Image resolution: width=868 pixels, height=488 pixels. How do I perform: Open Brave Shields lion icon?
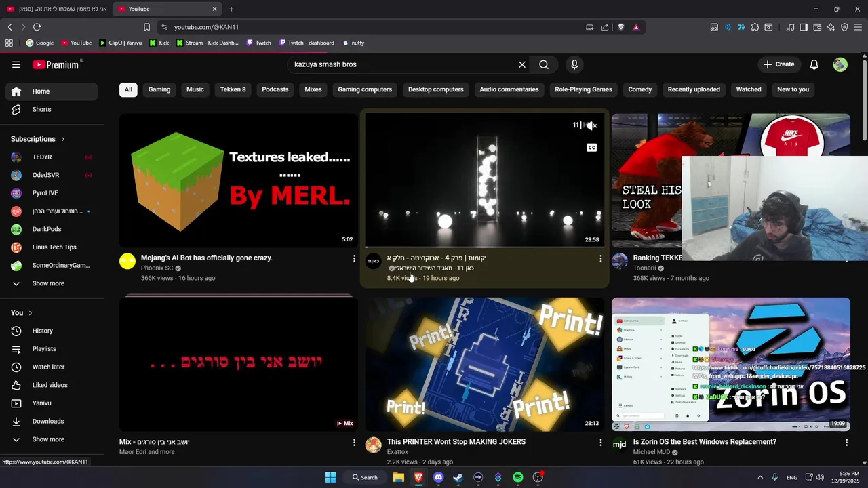[x=620, y=27]
